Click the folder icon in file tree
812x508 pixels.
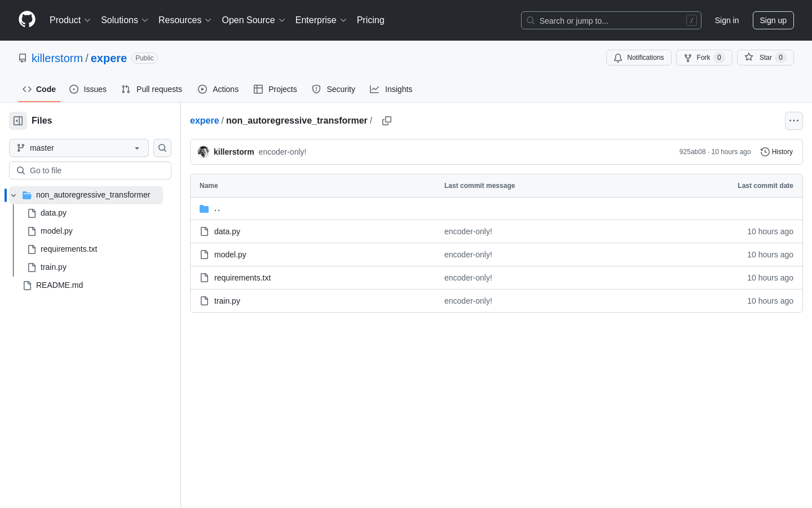[27, 195]
